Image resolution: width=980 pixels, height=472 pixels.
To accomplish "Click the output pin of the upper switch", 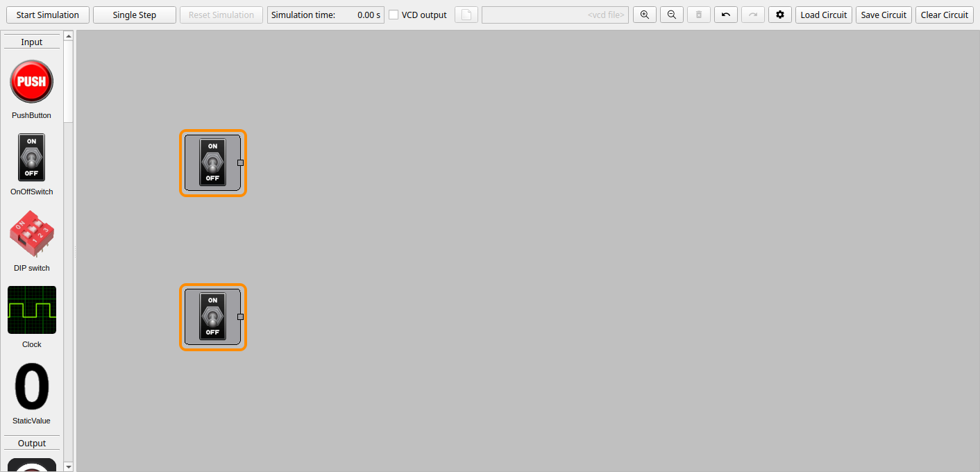I will tap(241, 162).
